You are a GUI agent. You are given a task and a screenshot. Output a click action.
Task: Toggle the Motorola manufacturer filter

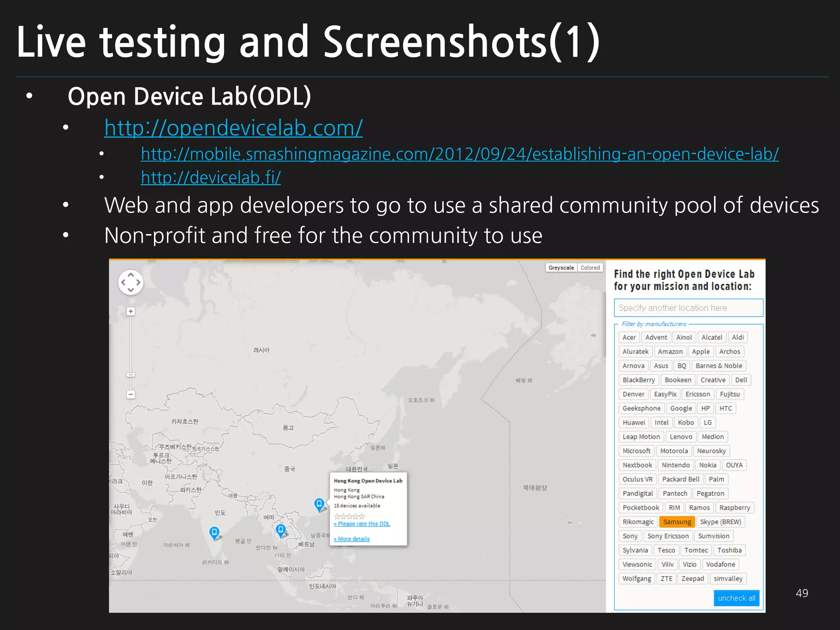coord(674,451)
